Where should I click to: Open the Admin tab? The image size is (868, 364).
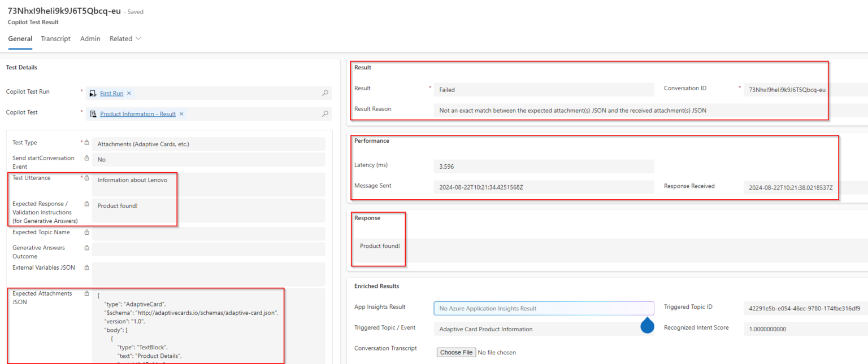(x=90, y=39)
